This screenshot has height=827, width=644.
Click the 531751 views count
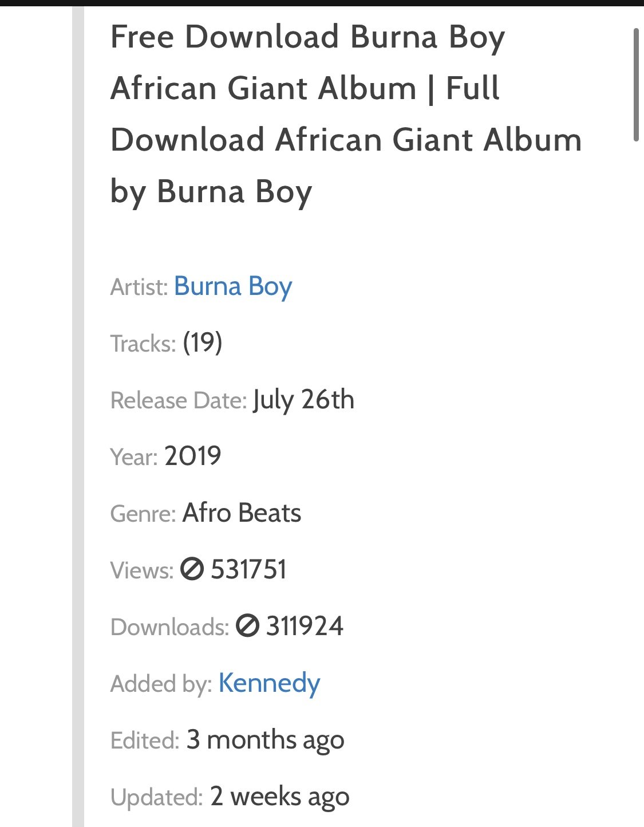click(248, 569)
